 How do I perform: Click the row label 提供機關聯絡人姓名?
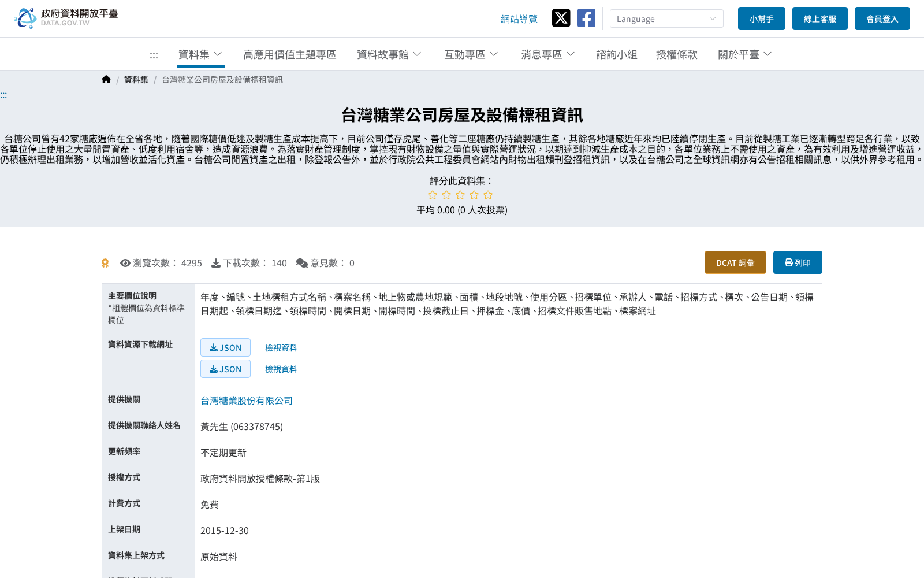click(x=144, y=425)
